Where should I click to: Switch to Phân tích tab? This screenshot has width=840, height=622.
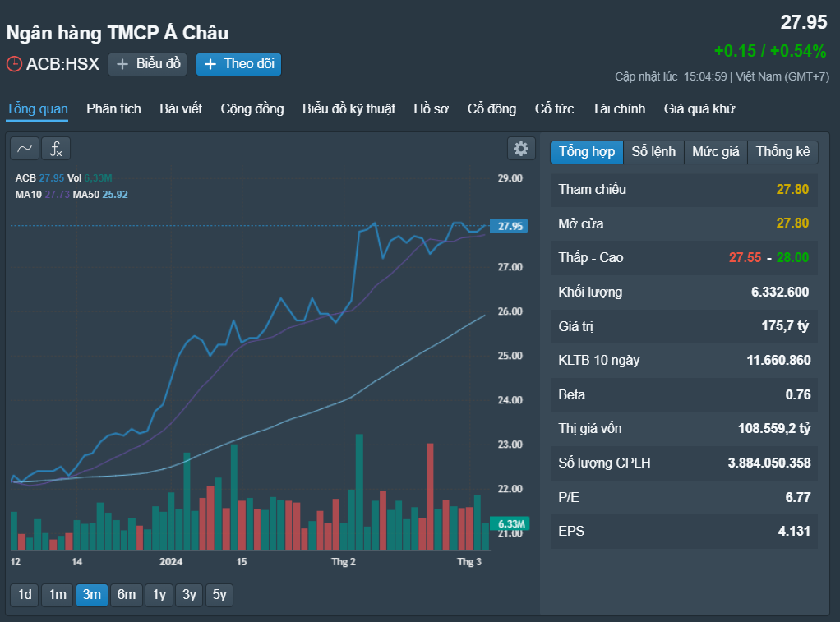(x=113, y=108)
